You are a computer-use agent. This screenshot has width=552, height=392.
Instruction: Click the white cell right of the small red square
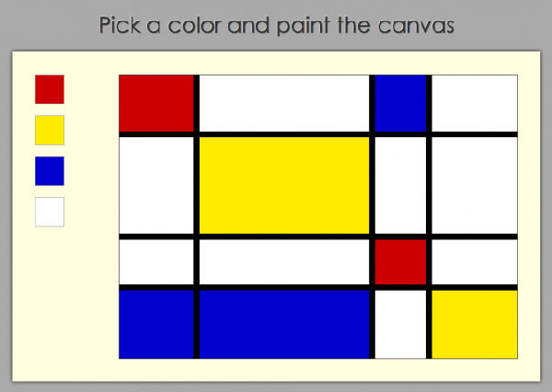(474, 262)
